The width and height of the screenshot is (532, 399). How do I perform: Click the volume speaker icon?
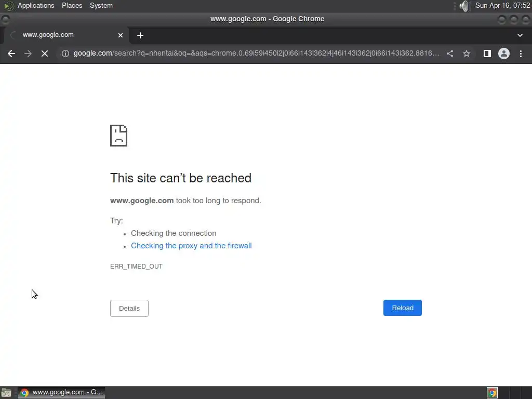(464, 6)
